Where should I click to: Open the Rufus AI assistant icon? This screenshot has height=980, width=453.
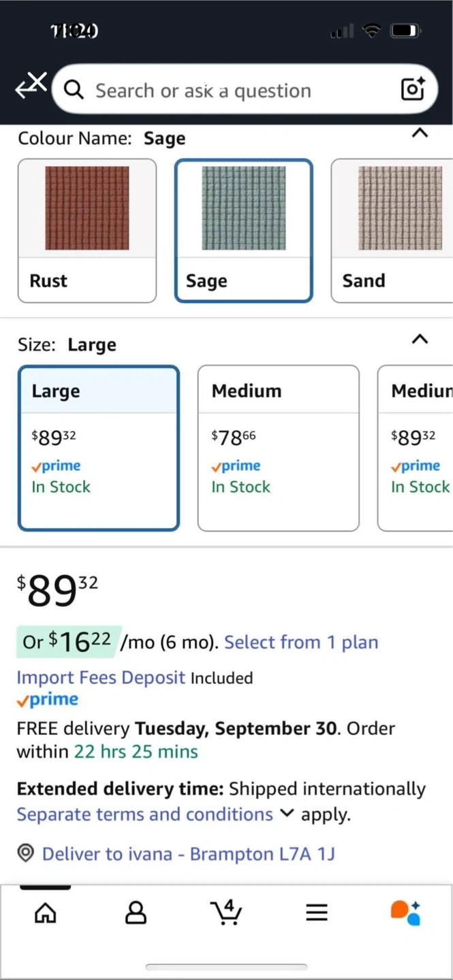405,913
